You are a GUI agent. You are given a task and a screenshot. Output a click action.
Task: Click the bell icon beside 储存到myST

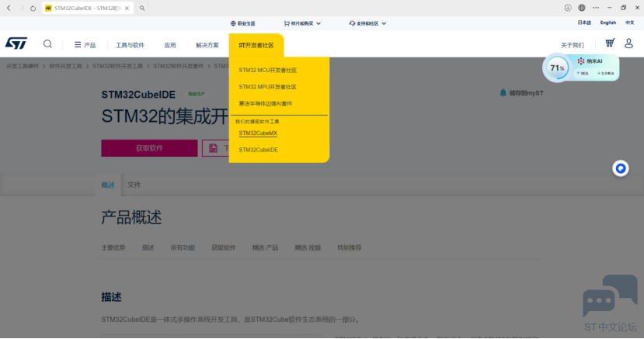503,93
